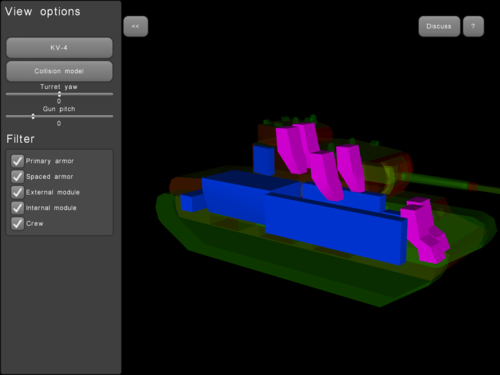This screenshot has height=375, width=500.
Task: Click the Gun pitch slider handle
Action: click(x=33, y=116)
